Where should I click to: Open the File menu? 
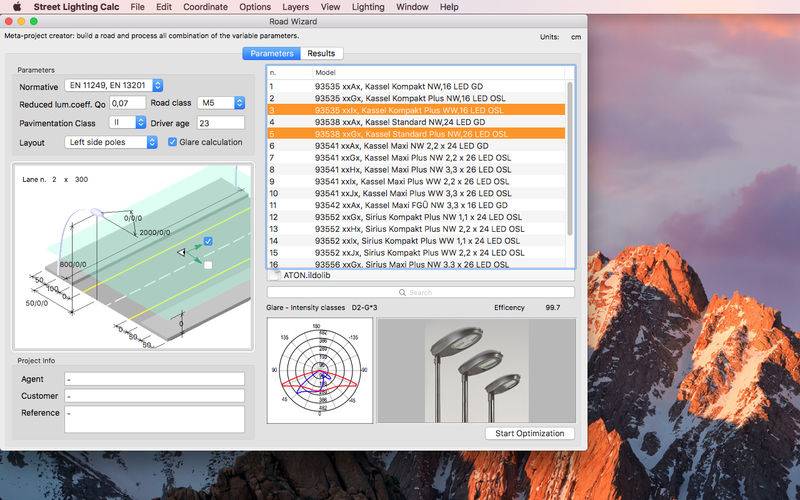click(x=137, y=7)
